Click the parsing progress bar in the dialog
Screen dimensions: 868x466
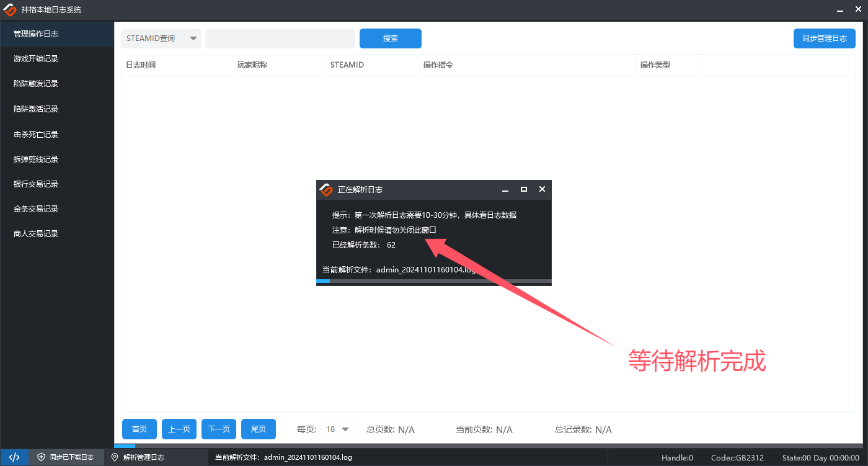[x=434, y=281]
